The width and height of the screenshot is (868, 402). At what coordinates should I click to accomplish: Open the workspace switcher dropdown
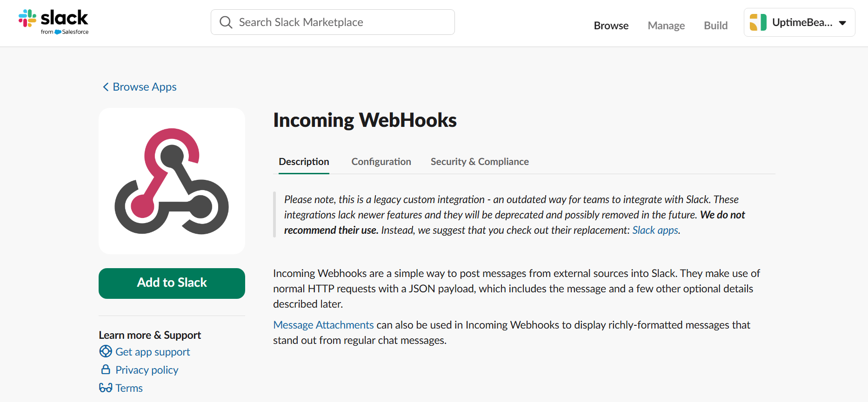799,22
